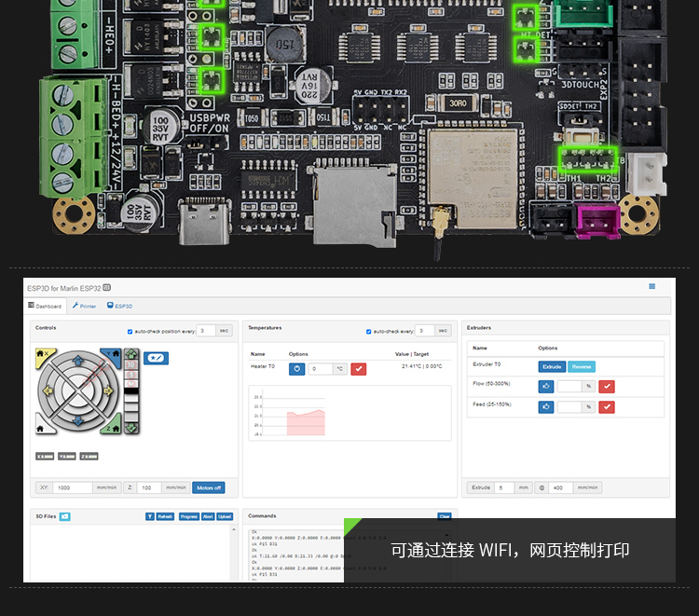The image size is (699, 616).
Task: Jog Y backward with blue down arrow
Action: (x=78, y=421)
